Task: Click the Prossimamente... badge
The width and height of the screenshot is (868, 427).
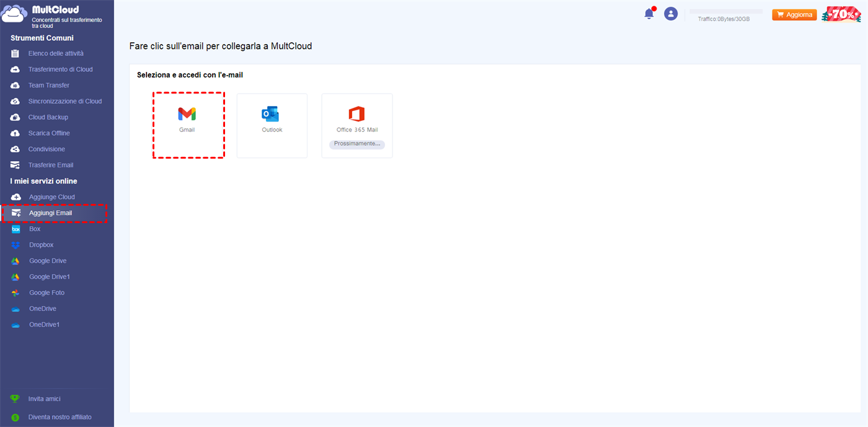Action: click(x=356, y=144)
